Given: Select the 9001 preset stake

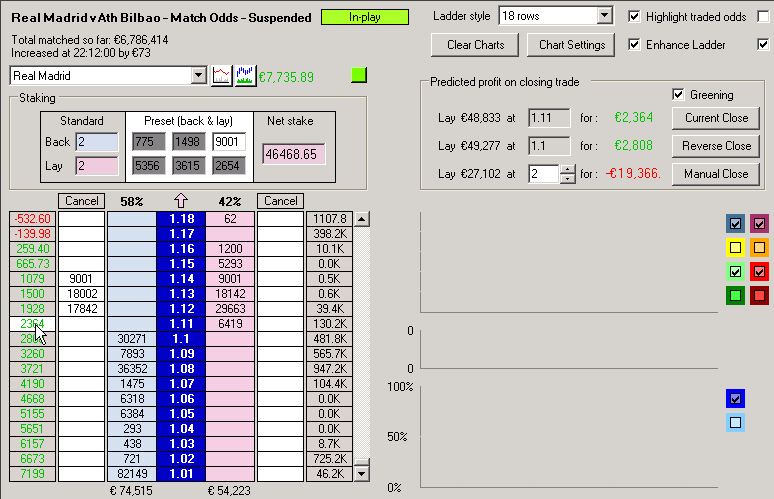Looking at the screenshot, I should tap(229, 142).
